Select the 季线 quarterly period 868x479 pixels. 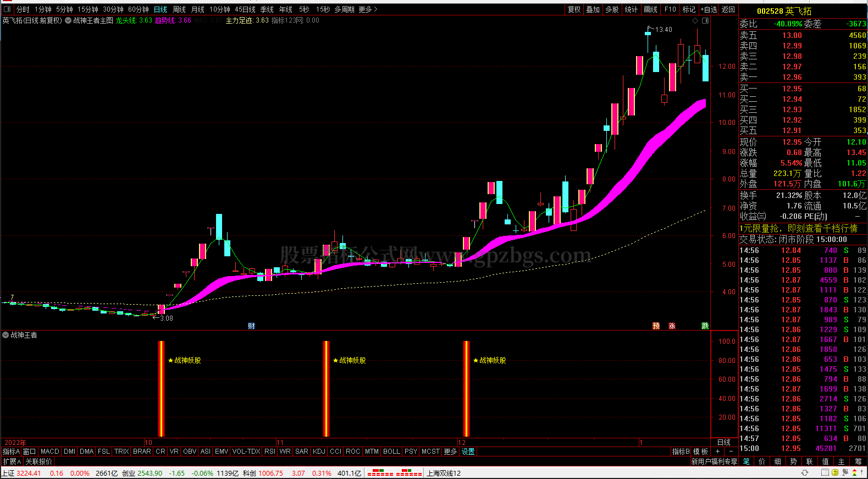point(267,9)
